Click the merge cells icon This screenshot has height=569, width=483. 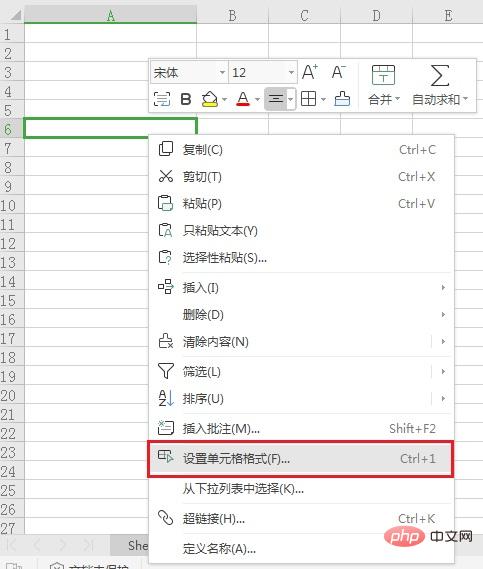[383, 75]
